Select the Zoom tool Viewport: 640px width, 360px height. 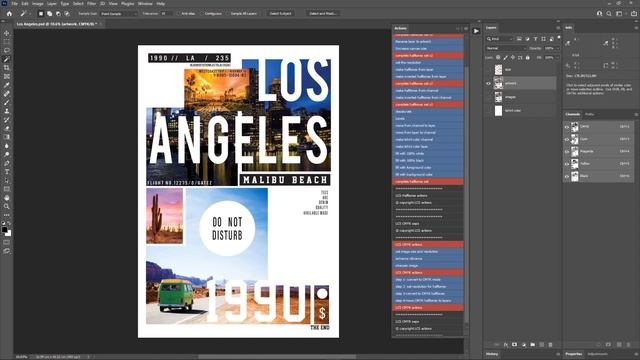click(7, 207)
